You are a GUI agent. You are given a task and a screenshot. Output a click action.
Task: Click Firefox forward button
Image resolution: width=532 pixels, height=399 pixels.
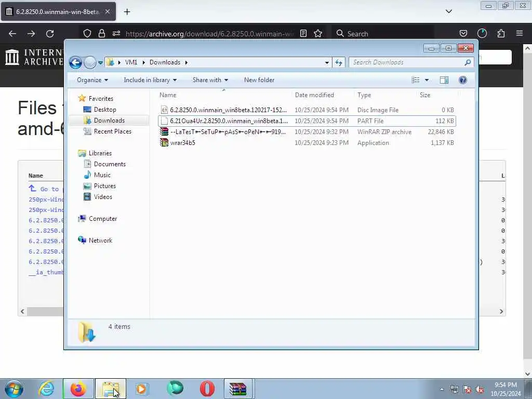click(31, 34)
